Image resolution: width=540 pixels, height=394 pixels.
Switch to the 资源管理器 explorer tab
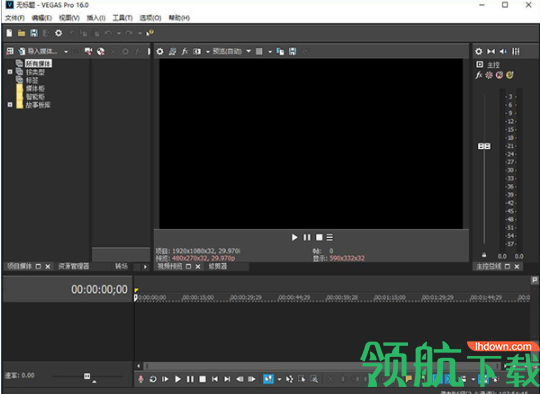(x=74, y=266)
